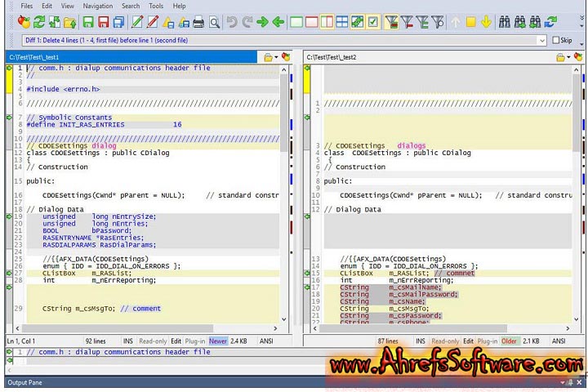This screenshot has height=392, width=588.
Task: Open the Navigation menu
Action: click(x=97, y=6)
